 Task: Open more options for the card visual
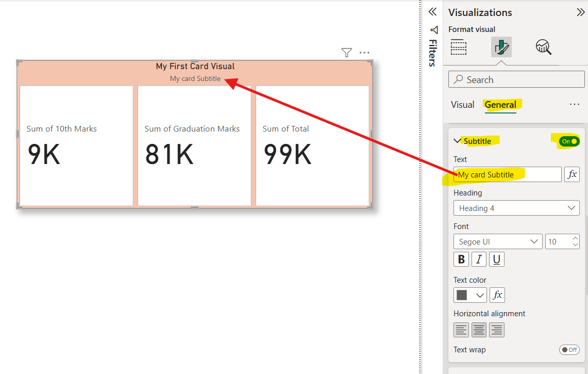point(364,52)
